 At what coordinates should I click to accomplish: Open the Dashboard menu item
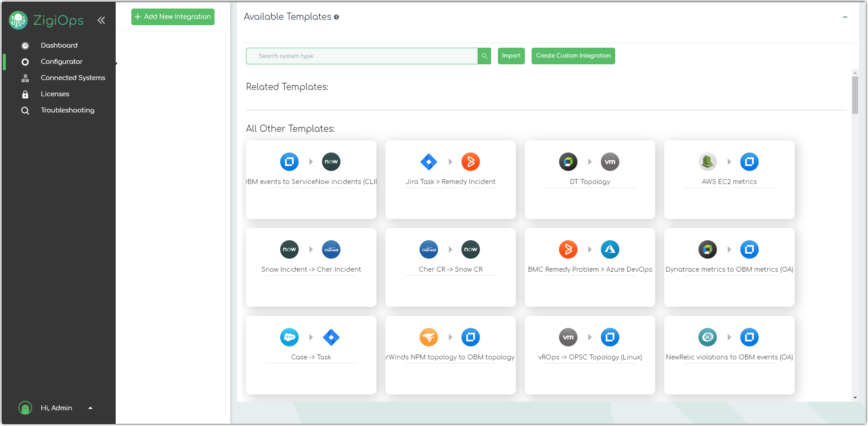pyautogui.click(x=59, y=45)
